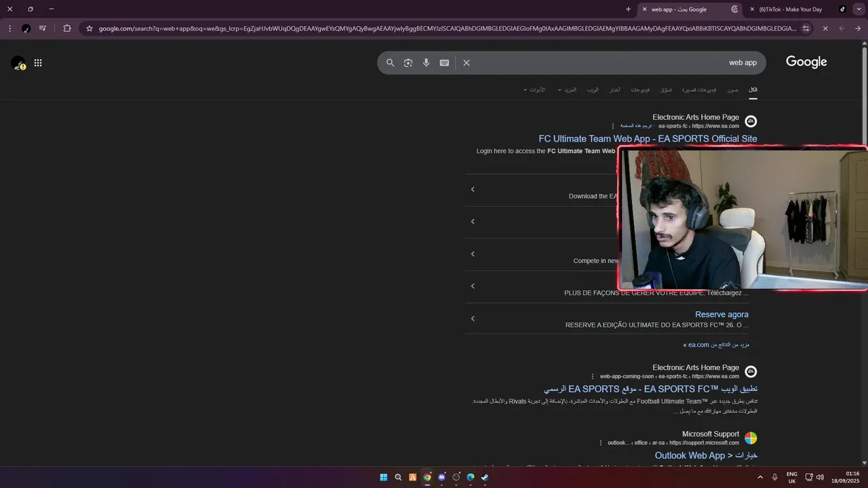Open Chrome three-dot menu
Image resolution: width=868 pixels, height=488 pixels.
coord(9,28)
